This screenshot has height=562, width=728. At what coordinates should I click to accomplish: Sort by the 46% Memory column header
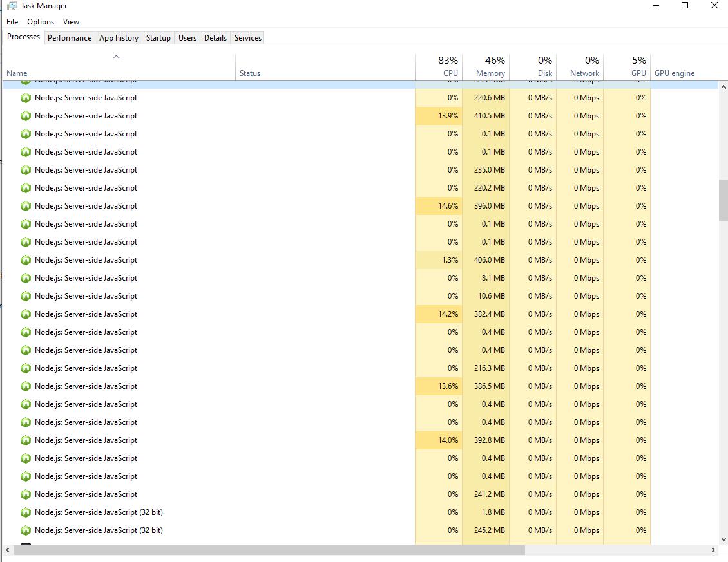coord(486,68)
